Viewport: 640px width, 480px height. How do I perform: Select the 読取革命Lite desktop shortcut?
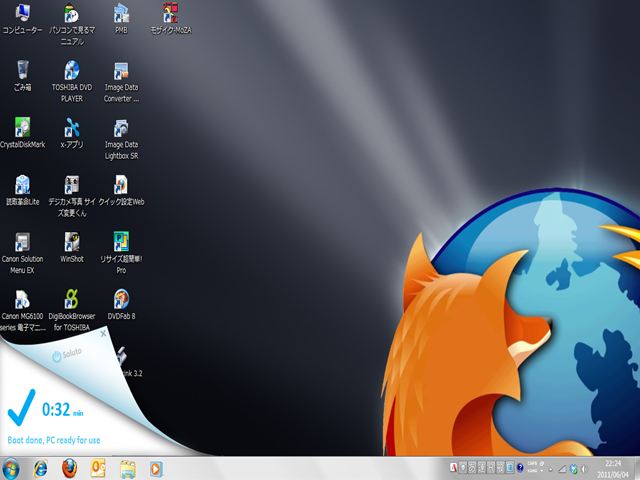tap(22, 190)
